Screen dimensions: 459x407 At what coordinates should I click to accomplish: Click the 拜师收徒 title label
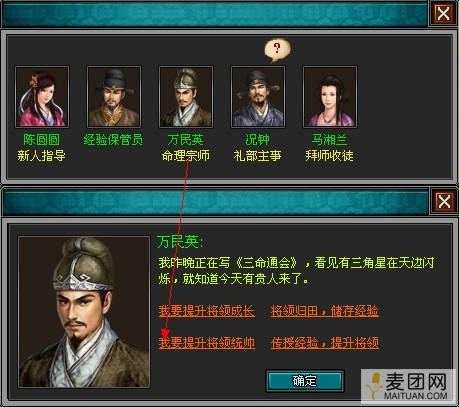tap(330, 156)
